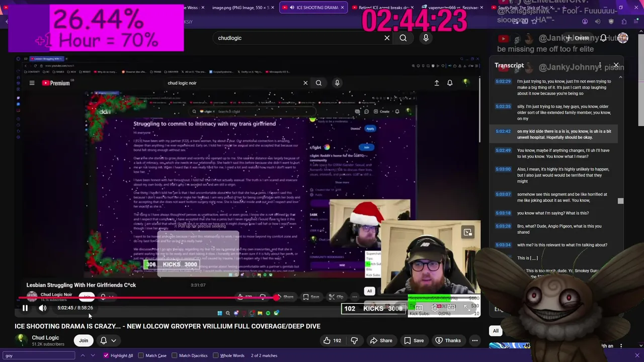Image resolution: width=644 pixels, height=362 pixels.
Task: Expand the channel notification preferences arrow
Action: pyautogui.click(x=114, y=340)
